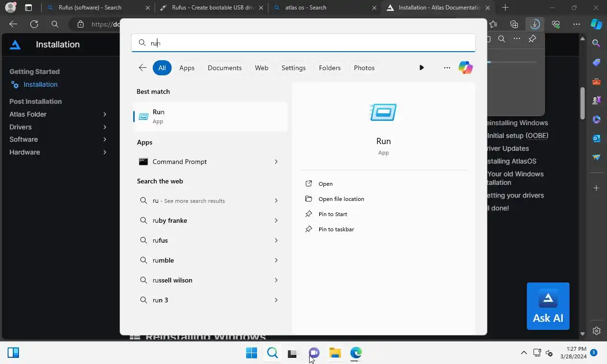Expand Atlas Folder in docs sidebar
This screenshot has width=607, height=364.
click(105, 114)
